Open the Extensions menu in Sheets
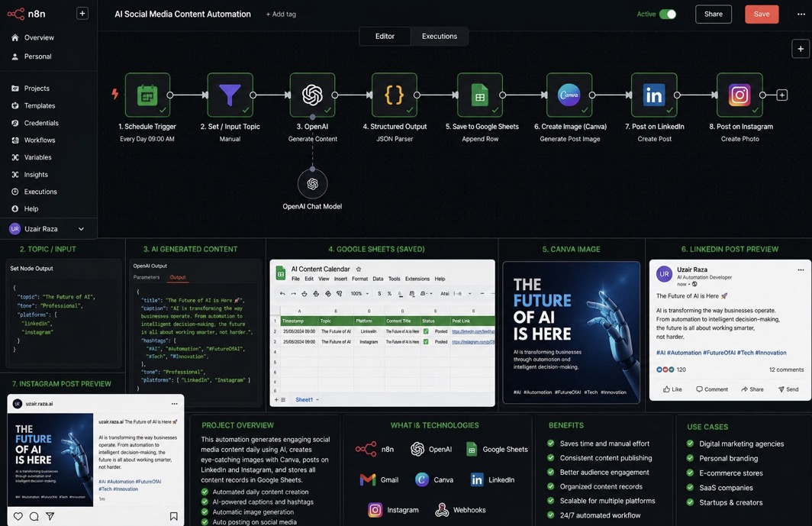Viewport: 812px width, 526px height. click(417, 279)
